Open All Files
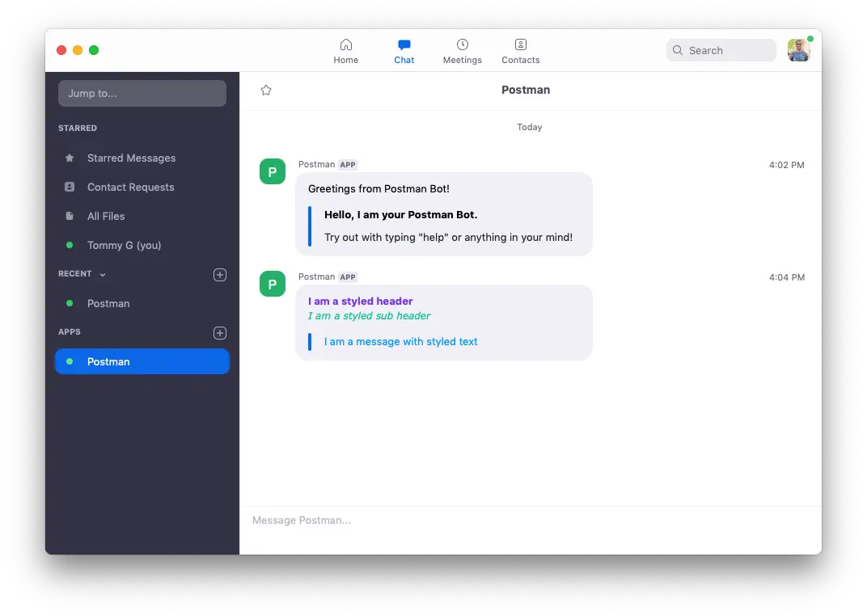The height and width of the screenshot is (616, 867). 105,216
